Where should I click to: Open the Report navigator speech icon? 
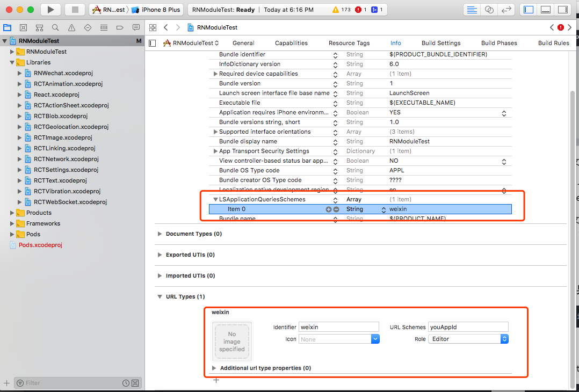[136, 28]
